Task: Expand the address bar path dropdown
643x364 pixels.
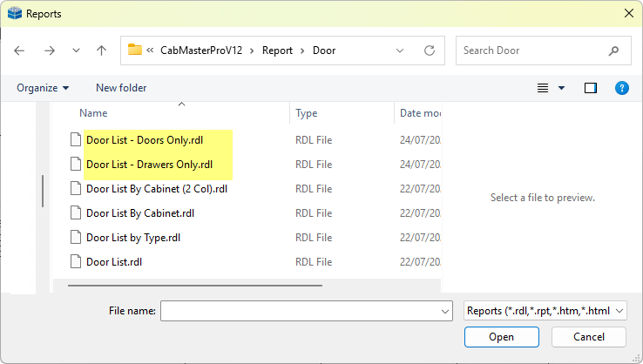Action: pyautogui.click(x=401, y=51)
